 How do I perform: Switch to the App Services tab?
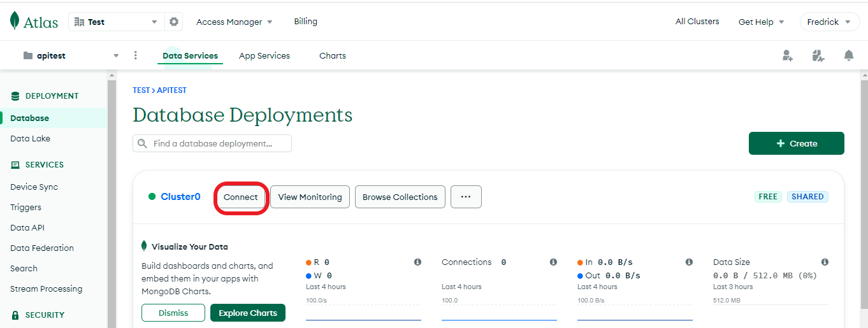(264, 55)
